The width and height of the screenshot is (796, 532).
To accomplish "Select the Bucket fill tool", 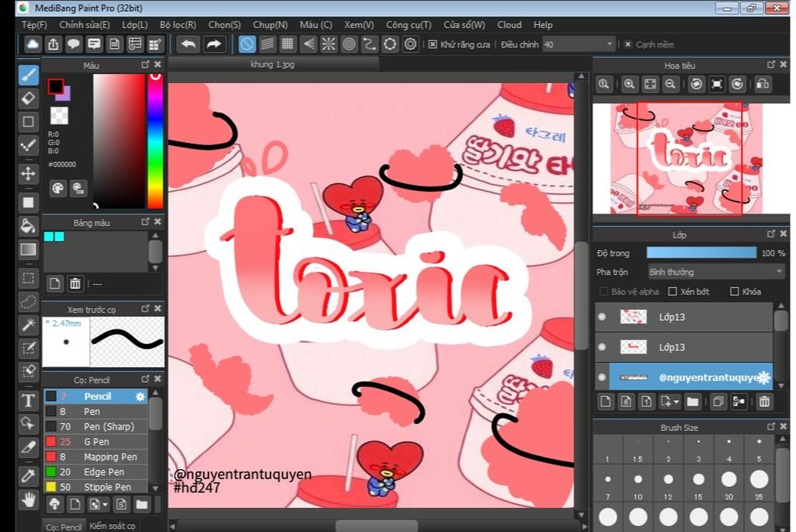I will [29, 226].
